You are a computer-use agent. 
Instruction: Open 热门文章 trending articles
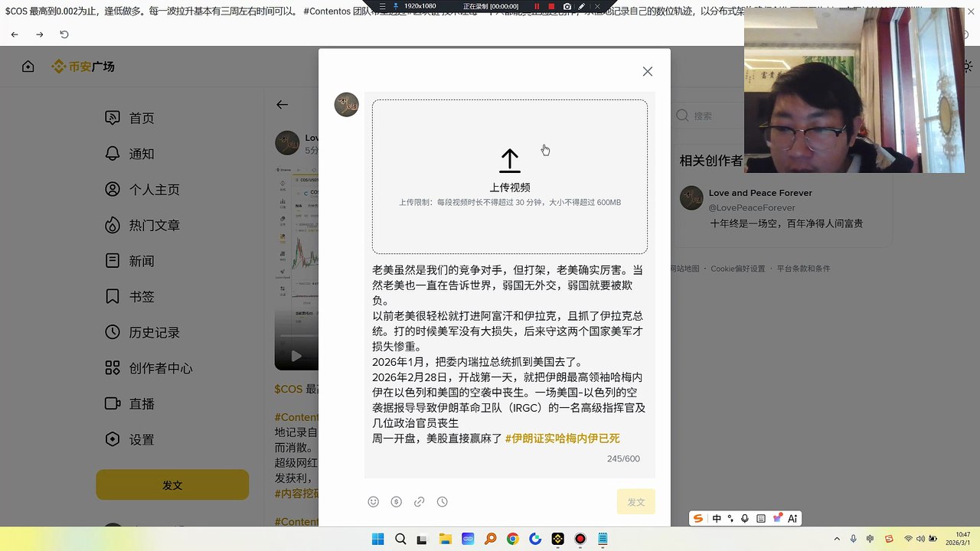tap(154, 226)
